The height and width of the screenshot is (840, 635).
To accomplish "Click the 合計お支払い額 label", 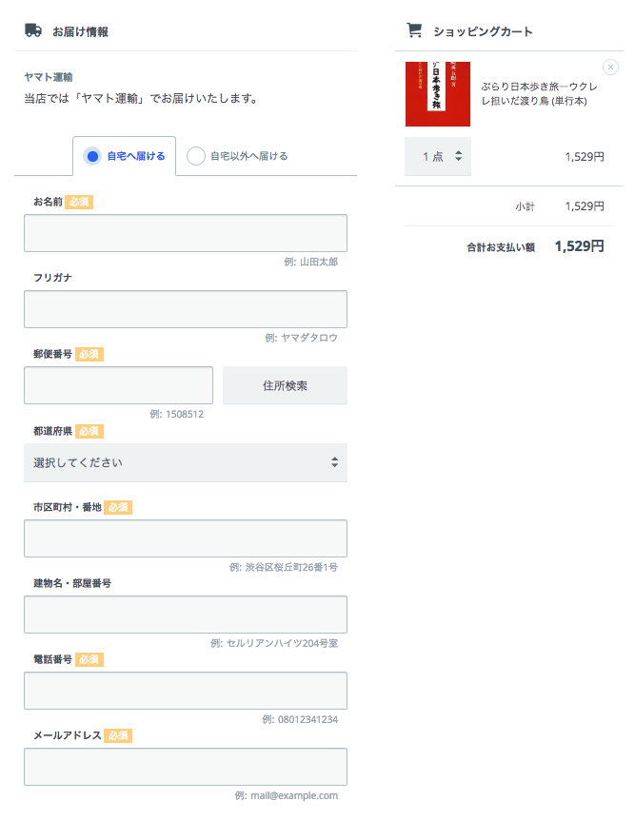I will (x=501, y=247).
